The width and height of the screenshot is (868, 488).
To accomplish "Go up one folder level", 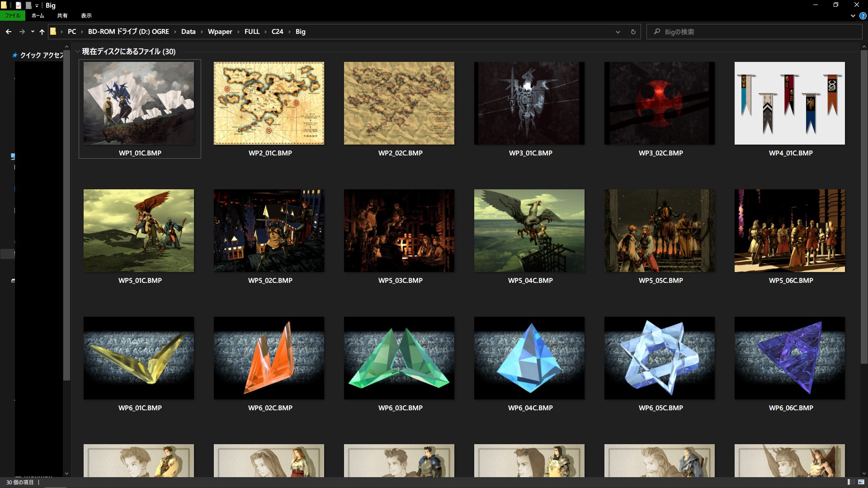I will [42, 32].
